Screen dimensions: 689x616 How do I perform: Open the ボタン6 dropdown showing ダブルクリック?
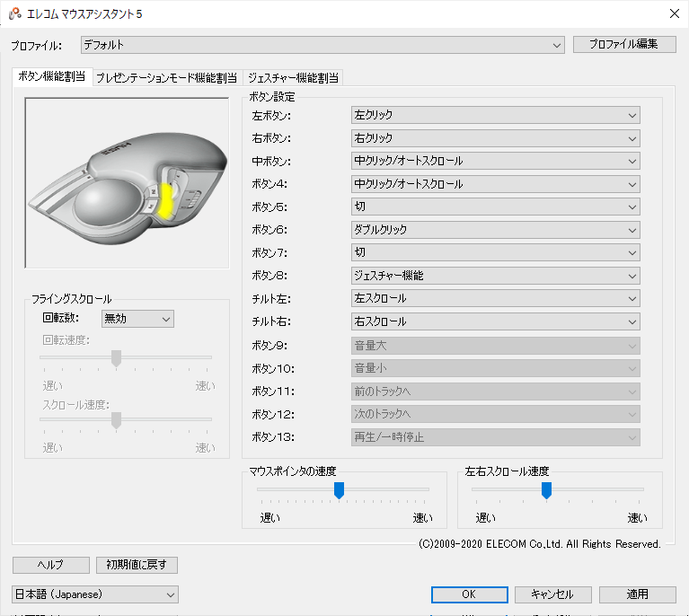pos(495,230)
